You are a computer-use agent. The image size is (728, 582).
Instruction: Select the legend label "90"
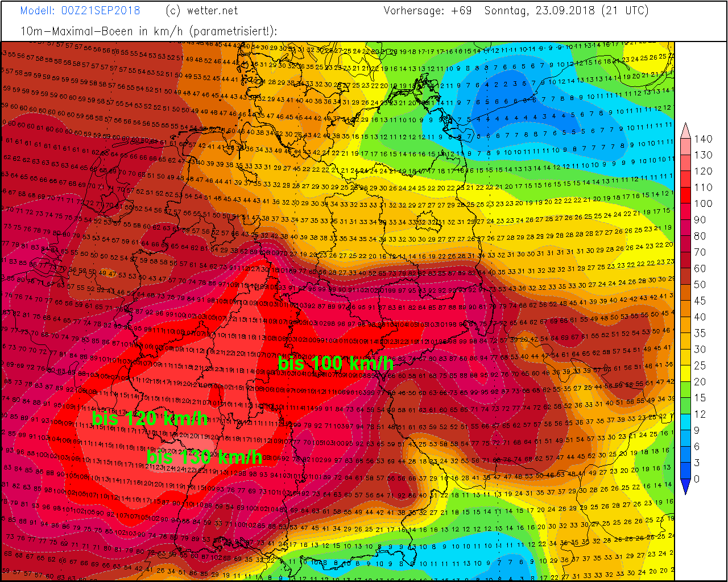click(x=700, y=219)
